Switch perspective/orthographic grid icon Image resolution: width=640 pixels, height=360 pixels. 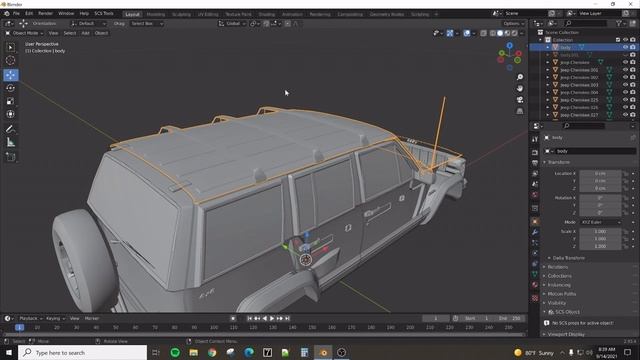(520, 111)
